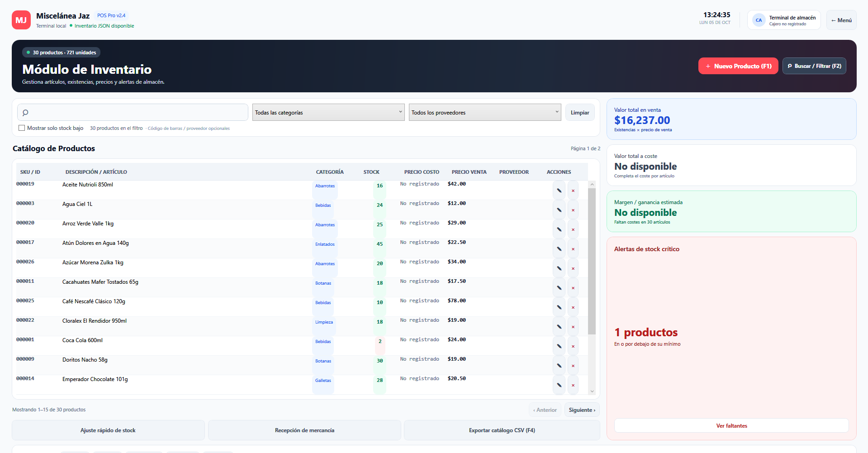Delete Atún Dolores en Agua 140g

click(573, 249)
